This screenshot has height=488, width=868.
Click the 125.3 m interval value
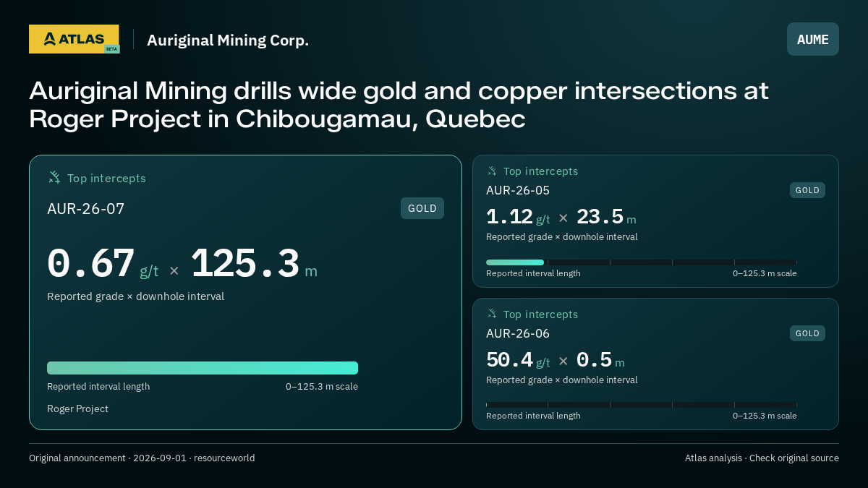tap(254, 264)
